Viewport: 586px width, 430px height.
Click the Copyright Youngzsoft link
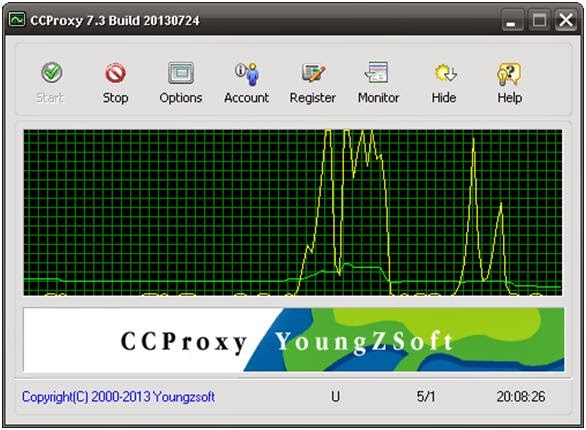click(118, 396)
